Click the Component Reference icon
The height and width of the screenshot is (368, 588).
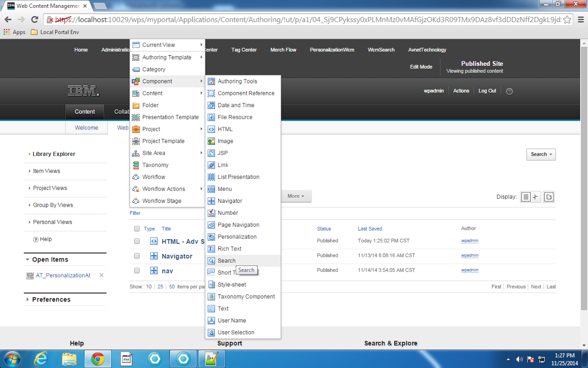[211, 93]
